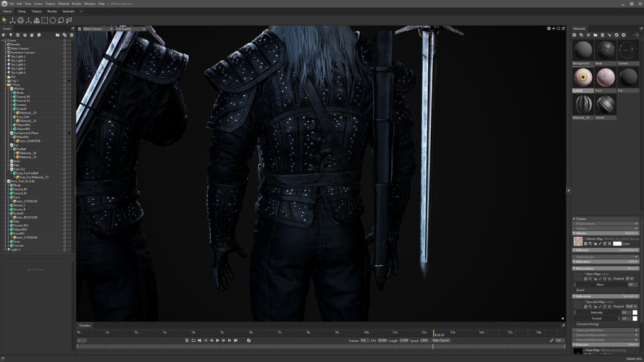
Task: Toggle lock on Render object
Action: (x=65, y=45)
